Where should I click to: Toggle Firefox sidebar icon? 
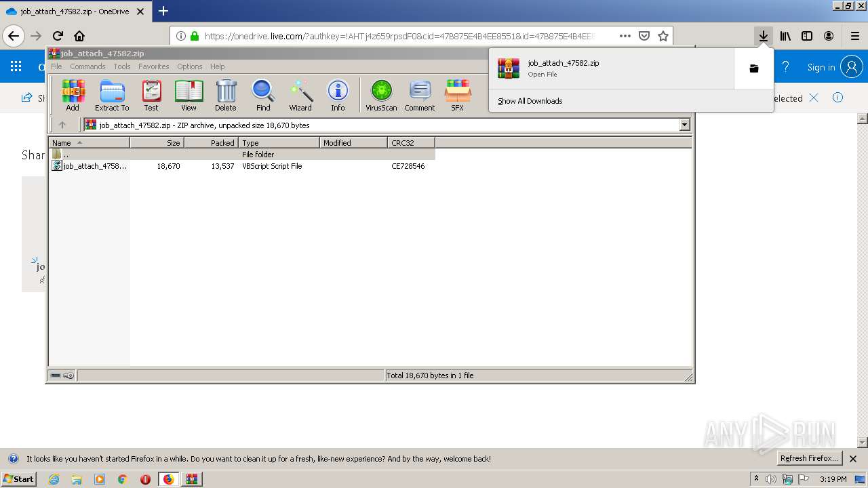tap(807, 36)
